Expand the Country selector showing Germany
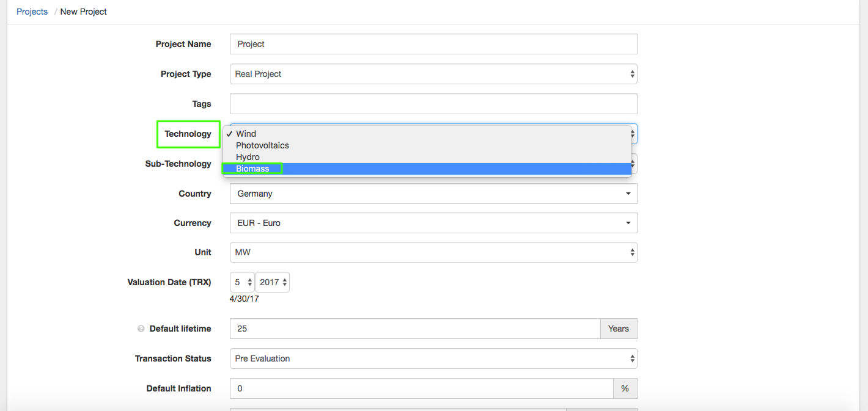The height and width of the screenshot is (411, 868). click(x=433, y=194)
